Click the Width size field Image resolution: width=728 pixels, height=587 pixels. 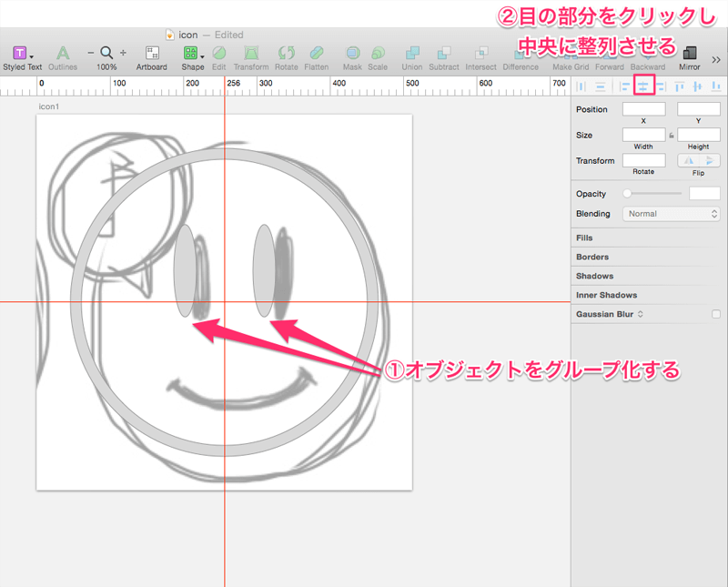click(644, 135)
